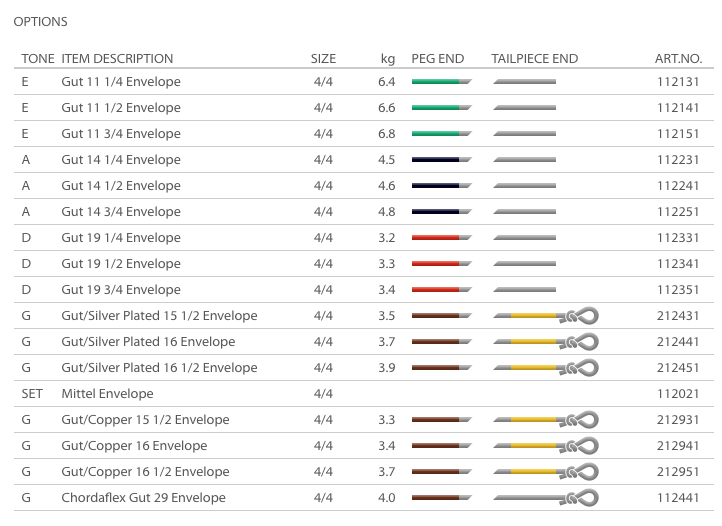Click the brown peg end swatch for art. 212451
Viewport: 722px width, 526px height.
441,368
